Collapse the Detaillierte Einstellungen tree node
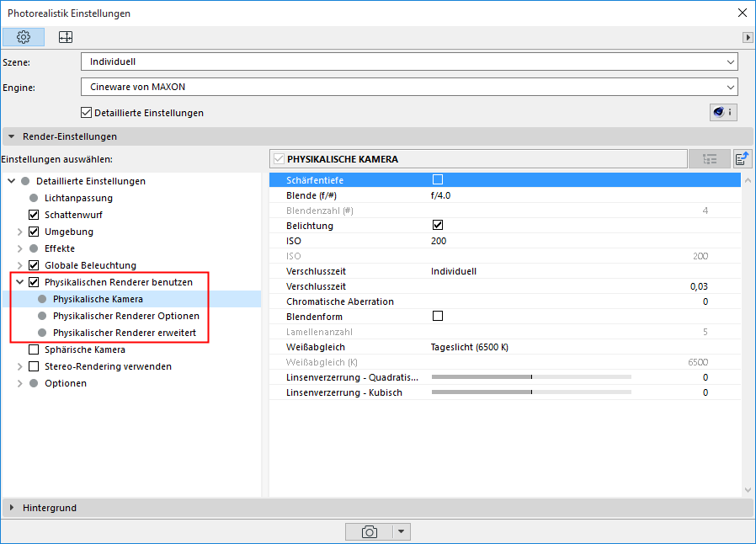Viewport: 756px width, 544px height. pyautogui.click(x=12, y=181)
